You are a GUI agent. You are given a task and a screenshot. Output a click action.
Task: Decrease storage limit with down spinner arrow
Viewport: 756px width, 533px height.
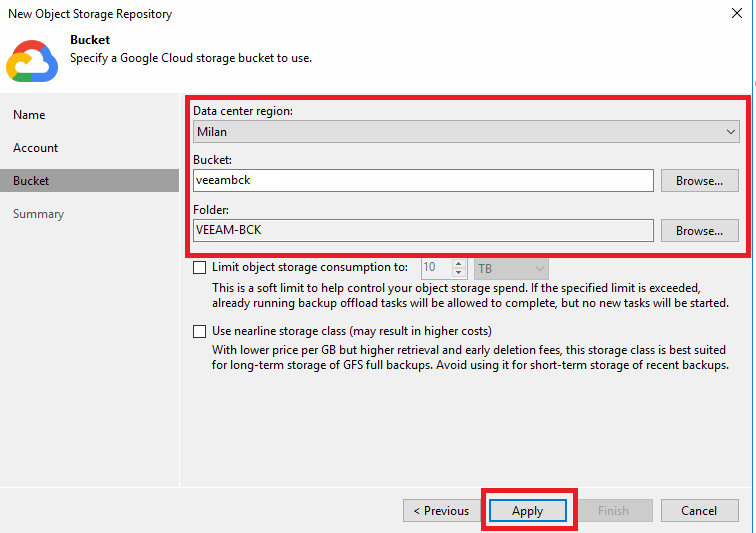click(459, 273)
